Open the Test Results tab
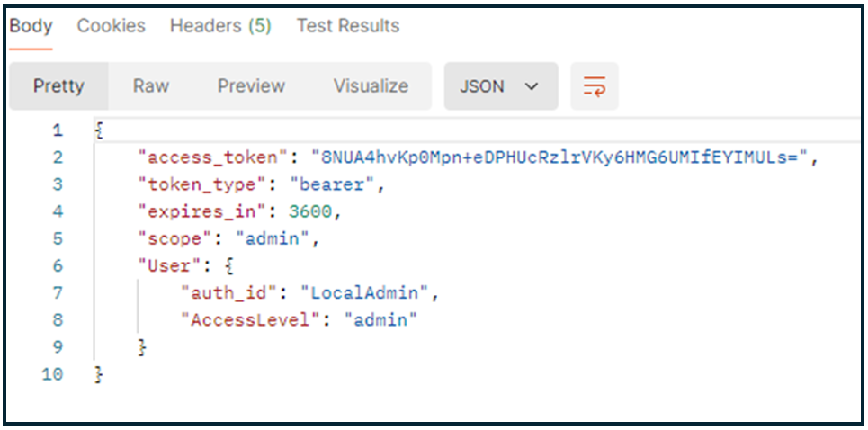 click(x=348, y=26)
